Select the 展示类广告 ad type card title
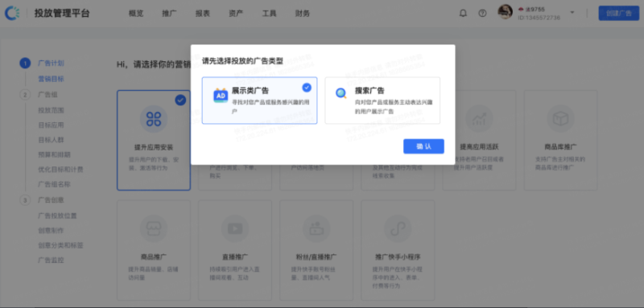The image size is (644, 308). (x=250, y=91)
